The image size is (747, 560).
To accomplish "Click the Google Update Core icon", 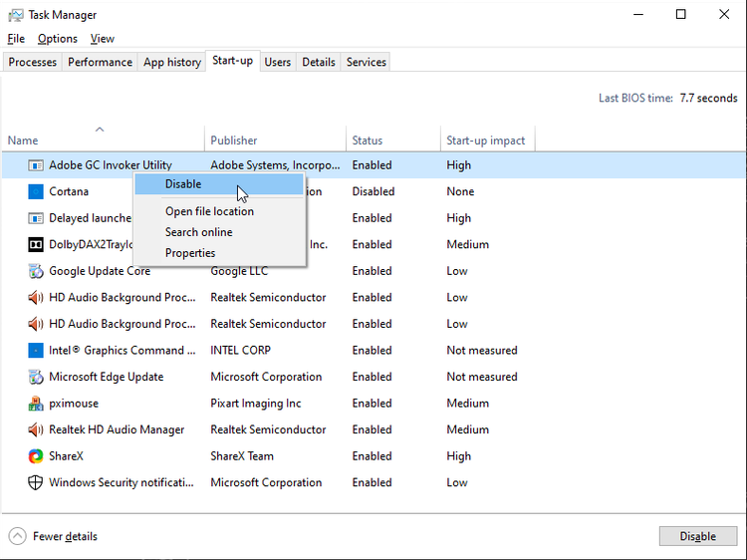I will coord(36,271).
